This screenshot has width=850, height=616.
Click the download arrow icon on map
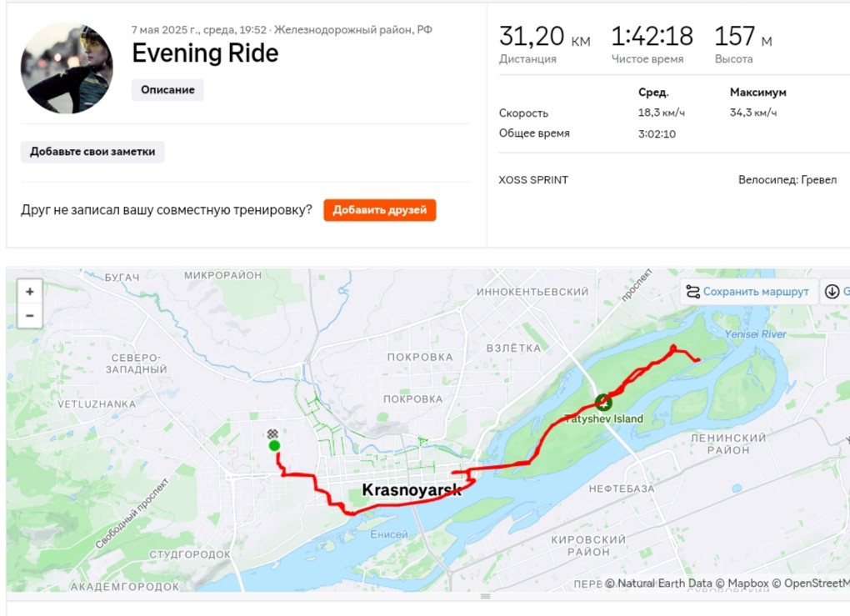(832, 292)
